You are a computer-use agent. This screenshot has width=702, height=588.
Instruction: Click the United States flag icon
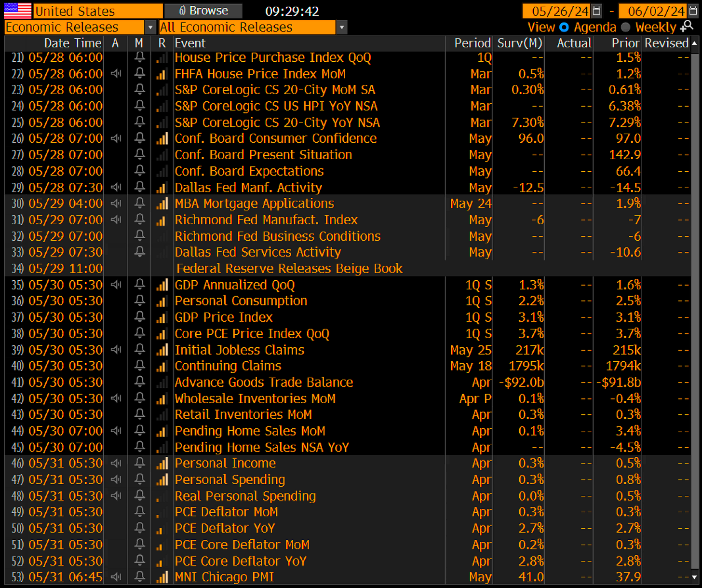(x=18, y=11)
